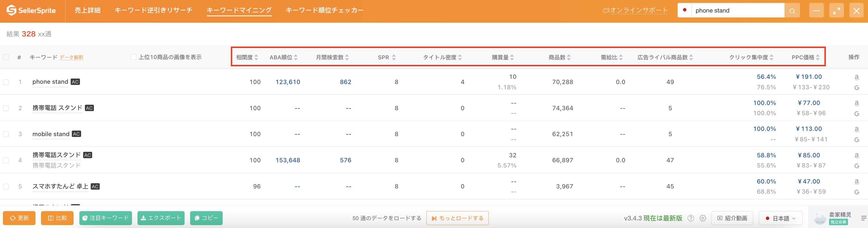Click the エクスポート button
Viewport: 868px width, 228px height.
pyautogui.click(x=161, y=218)
